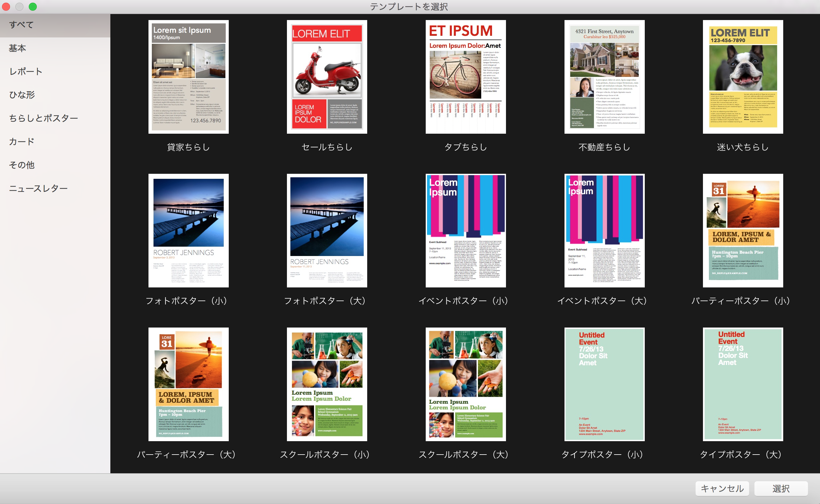Select the スクールポスター（小）template
This screenshot has height=504, width=820.
(x=326, y=383)
